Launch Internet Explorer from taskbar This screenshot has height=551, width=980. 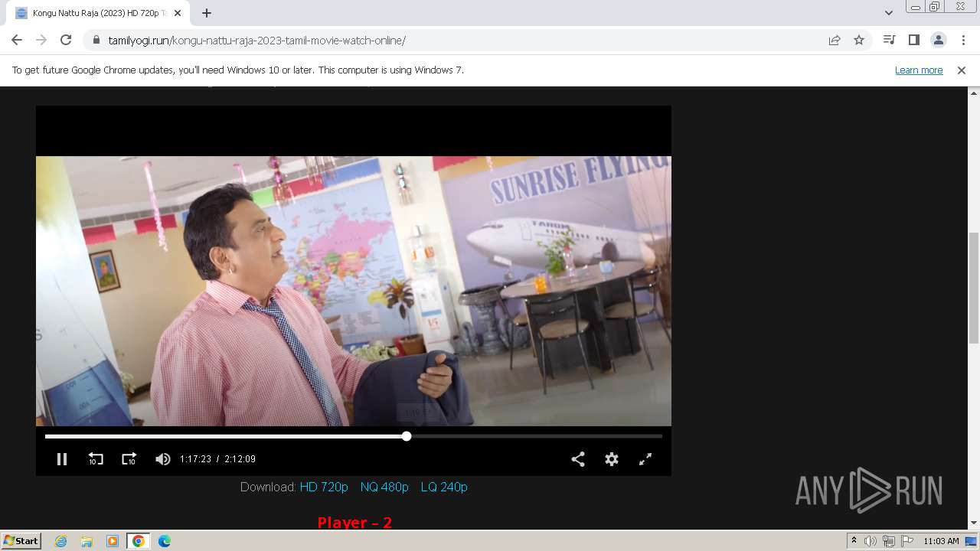[60, 541]
